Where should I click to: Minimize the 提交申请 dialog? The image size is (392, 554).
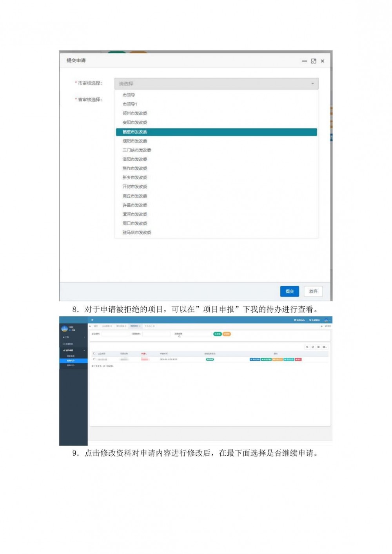pyautogui.click(x=305, y=61)
